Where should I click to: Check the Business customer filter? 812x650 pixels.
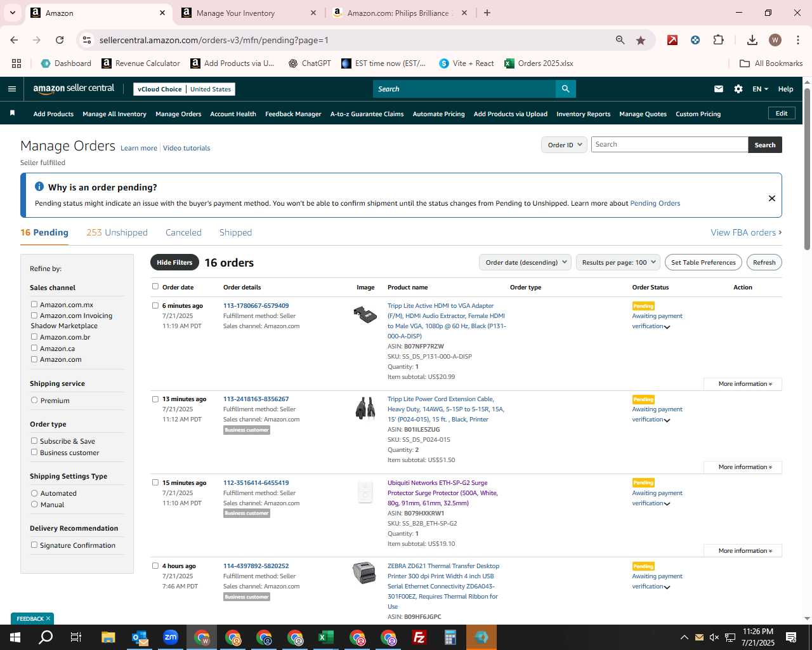(34, 452)
